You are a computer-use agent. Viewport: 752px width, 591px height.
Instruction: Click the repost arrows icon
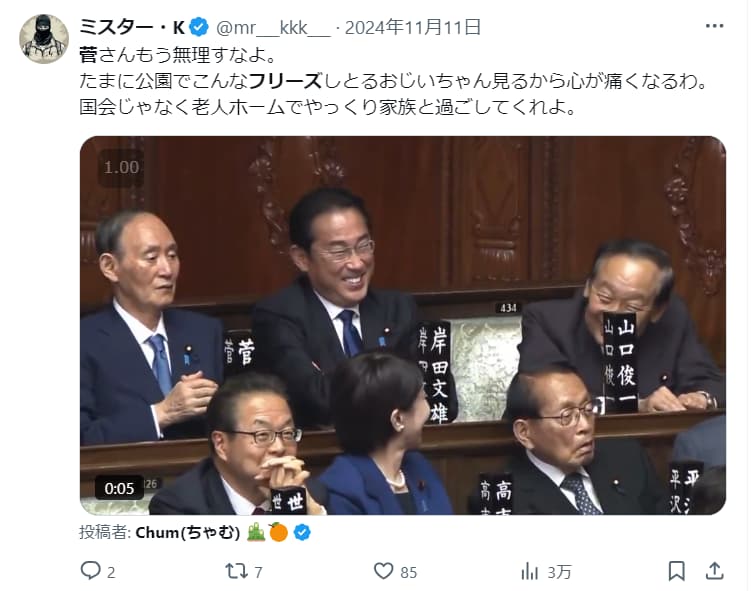(236, 571)
